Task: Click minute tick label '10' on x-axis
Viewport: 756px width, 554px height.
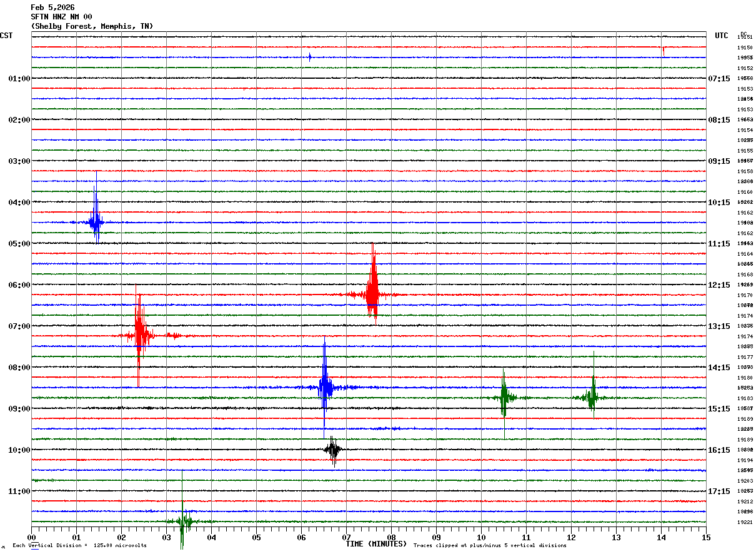Action: [481, 537]
